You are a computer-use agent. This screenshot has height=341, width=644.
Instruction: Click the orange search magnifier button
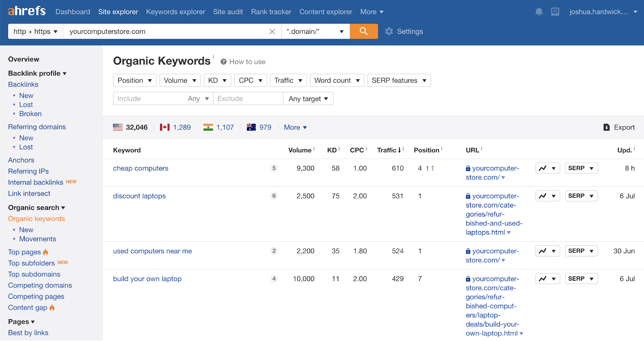pyautogui.click(x=363, y=31)
